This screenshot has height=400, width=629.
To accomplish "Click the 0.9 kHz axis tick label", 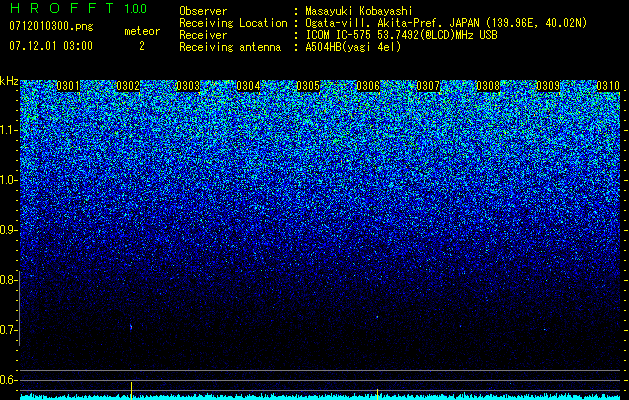I will (8, 230).
